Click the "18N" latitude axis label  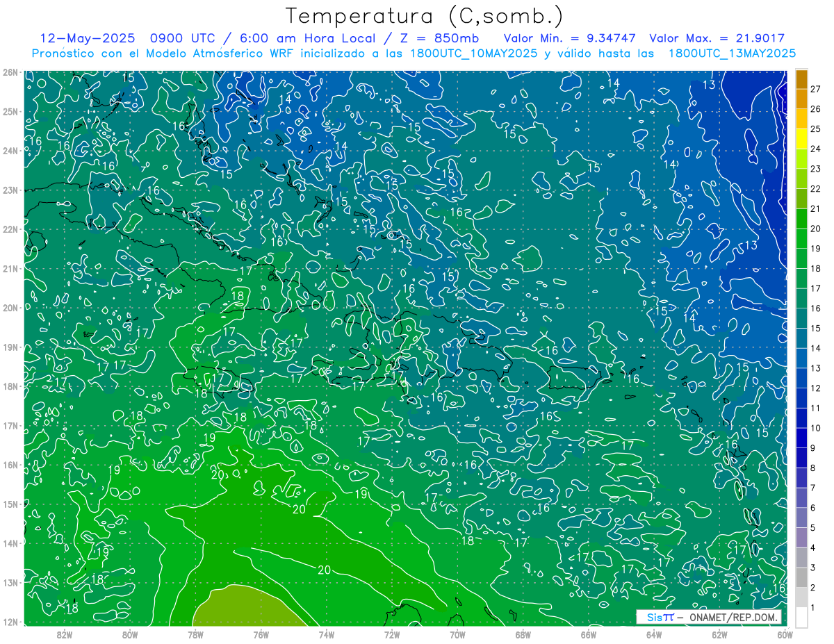tap(10, 386)
